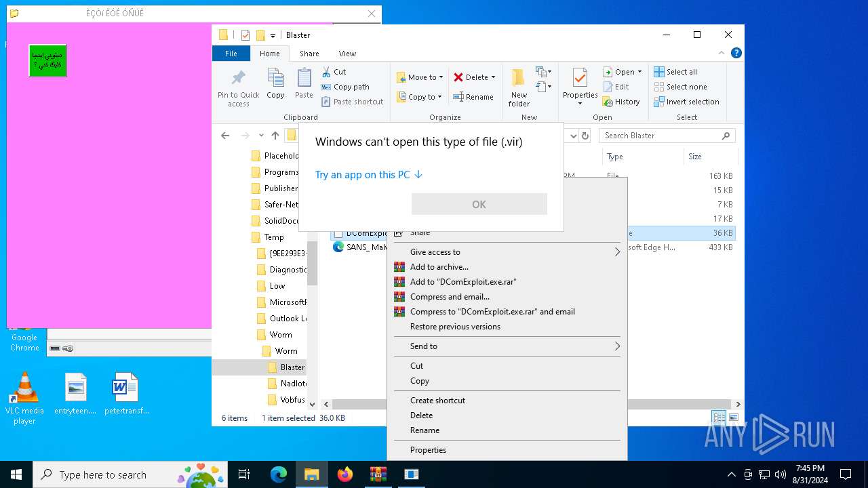Open file History from the ribbon
Screen dimensions: 868x488
[x=621, y=102]
